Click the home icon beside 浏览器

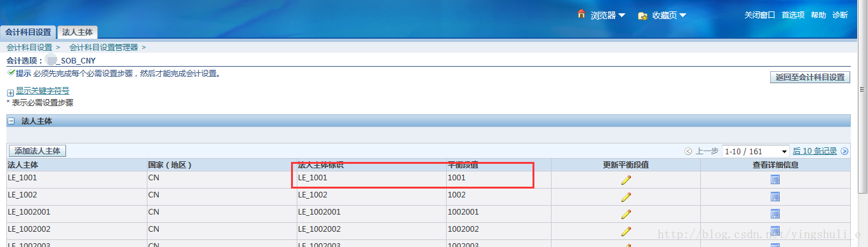coord(581,14)
